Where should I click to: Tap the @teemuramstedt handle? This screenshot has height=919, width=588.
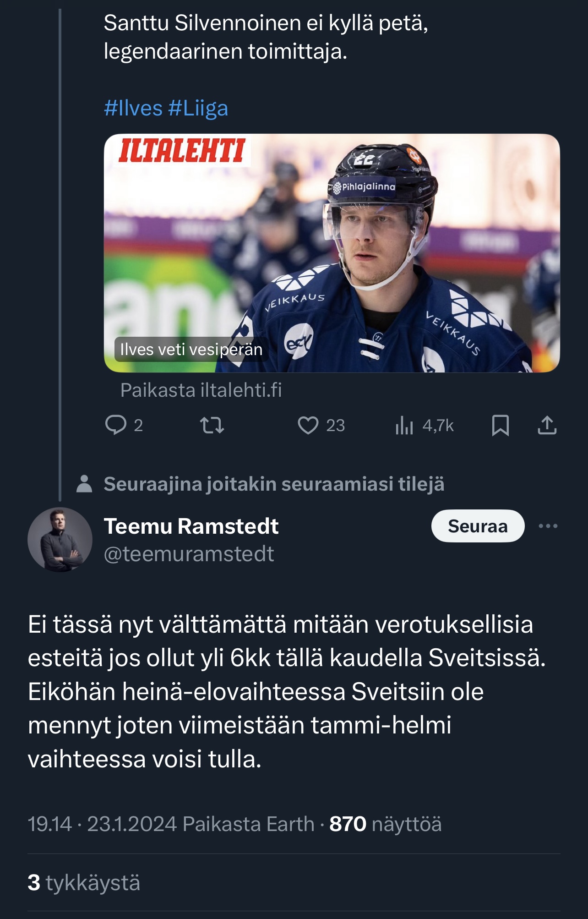click(189, 554)
